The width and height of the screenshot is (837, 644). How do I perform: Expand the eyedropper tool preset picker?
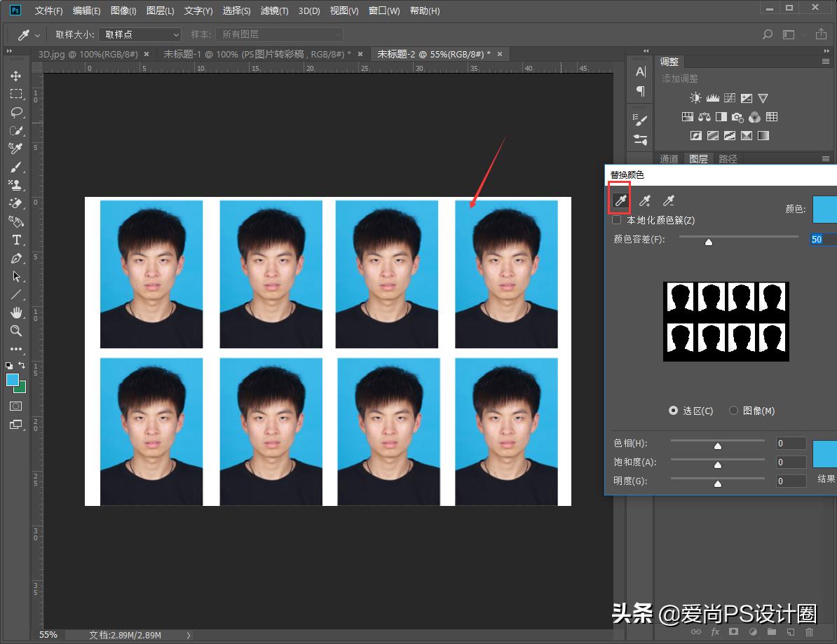pyautogui.click(x=37, y=34)
